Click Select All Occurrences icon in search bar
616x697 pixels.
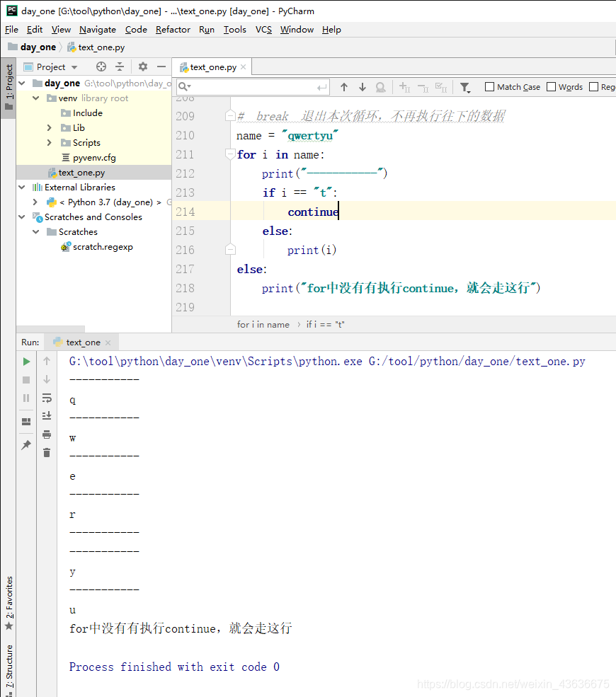point(441,87)
